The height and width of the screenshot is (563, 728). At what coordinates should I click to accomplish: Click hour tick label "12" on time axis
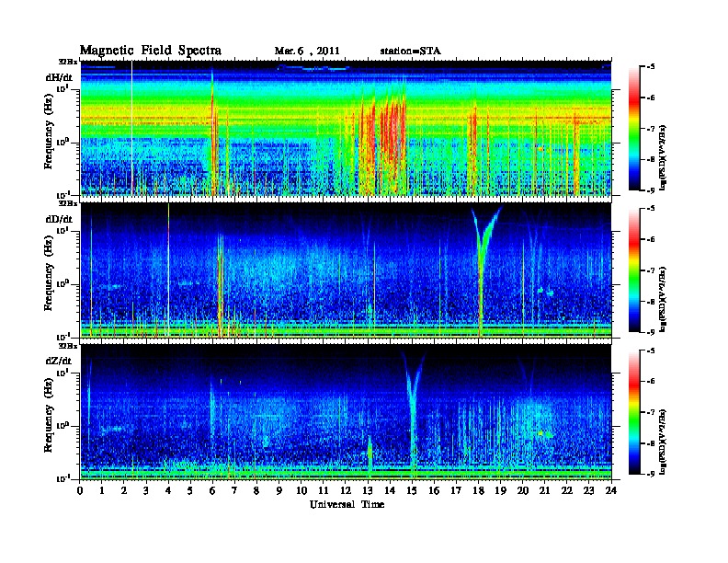tap(346, 490)
